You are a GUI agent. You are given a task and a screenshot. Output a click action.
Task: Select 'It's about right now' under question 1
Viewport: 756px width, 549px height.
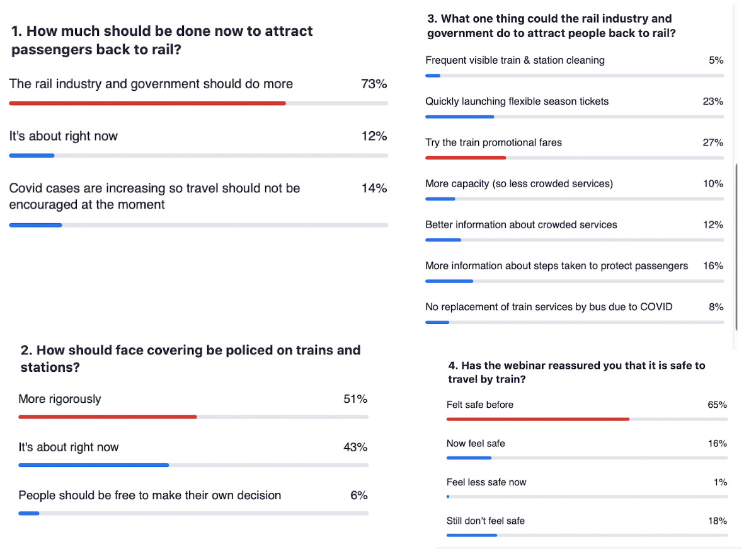pyautogui.click(x=64, y=136)
